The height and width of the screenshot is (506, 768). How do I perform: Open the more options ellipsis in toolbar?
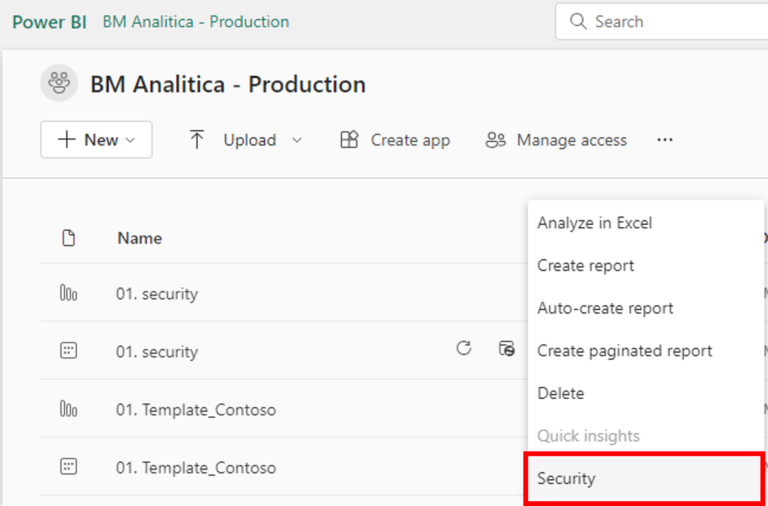665,140
